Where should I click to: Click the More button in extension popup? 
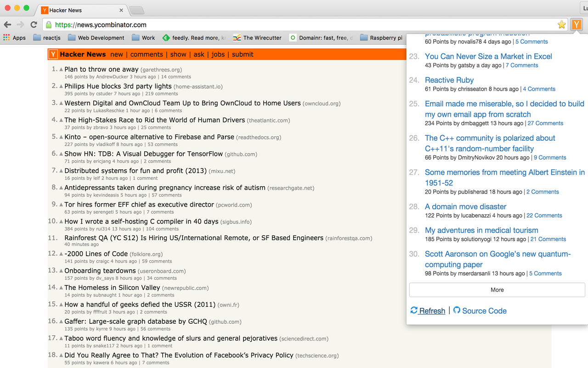click(497, 290)
